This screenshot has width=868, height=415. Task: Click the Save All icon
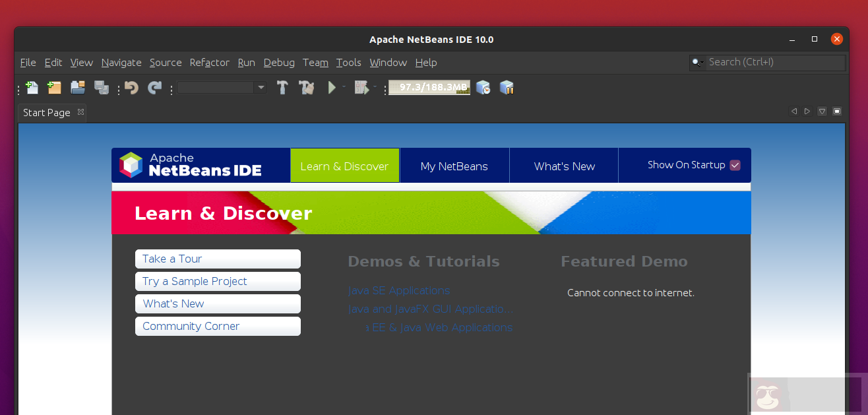coord(102,87)
